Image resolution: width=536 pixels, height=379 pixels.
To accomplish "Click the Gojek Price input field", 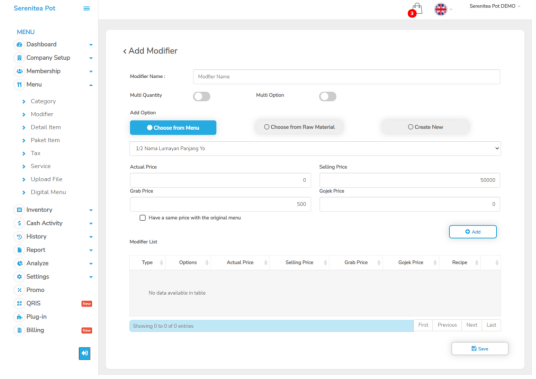I will [x=410, y=204].
